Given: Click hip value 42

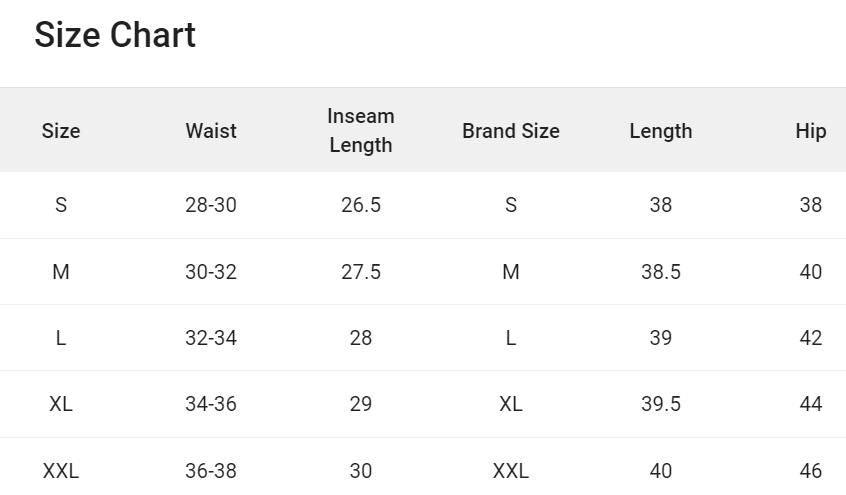Looking at the screenshot, I should (x=810, y=338).
